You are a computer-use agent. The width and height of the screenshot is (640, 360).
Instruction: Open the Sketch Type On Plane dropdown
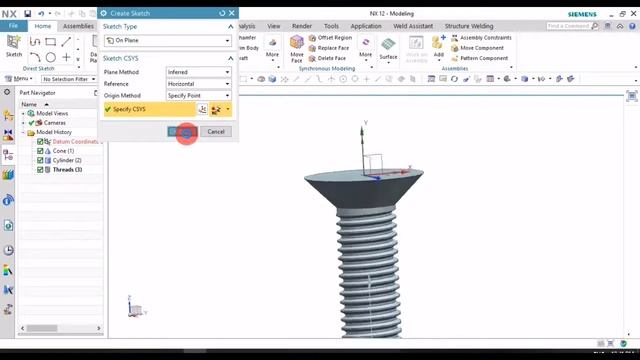point(168,40)
